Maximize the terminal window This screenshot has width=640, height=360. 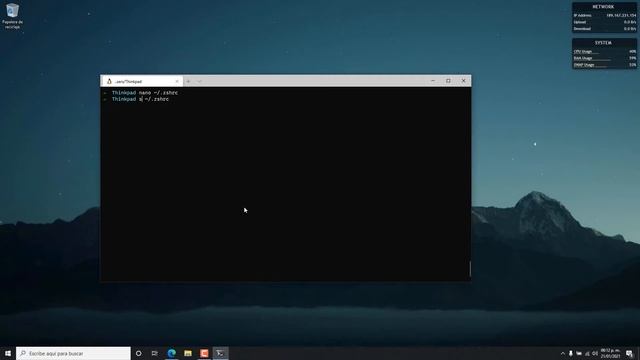pyautogui.click(x=448, y=81)
